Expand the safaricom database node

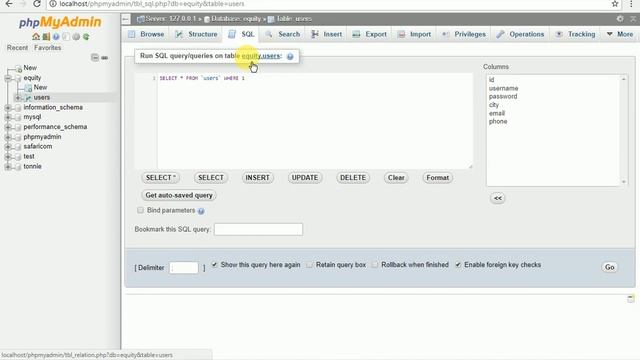(x=8, y=147)
